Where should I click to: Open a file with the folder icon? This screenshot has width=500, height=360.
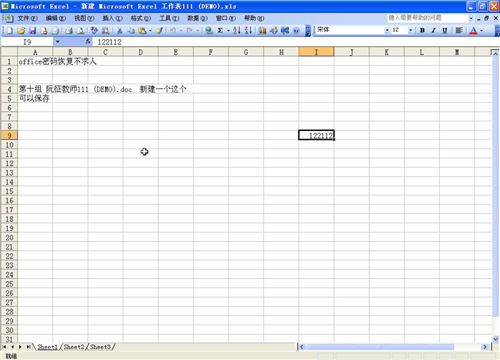(x=21, y=31)
